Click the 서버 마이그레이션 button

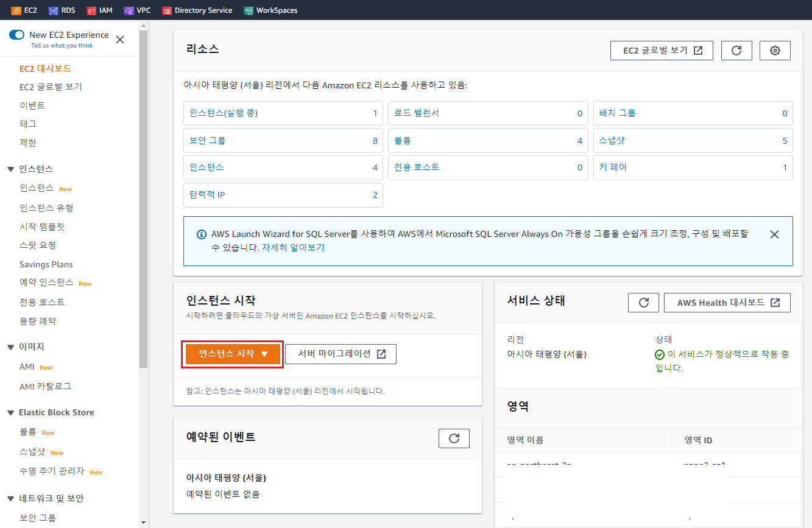tap(341, 354)
